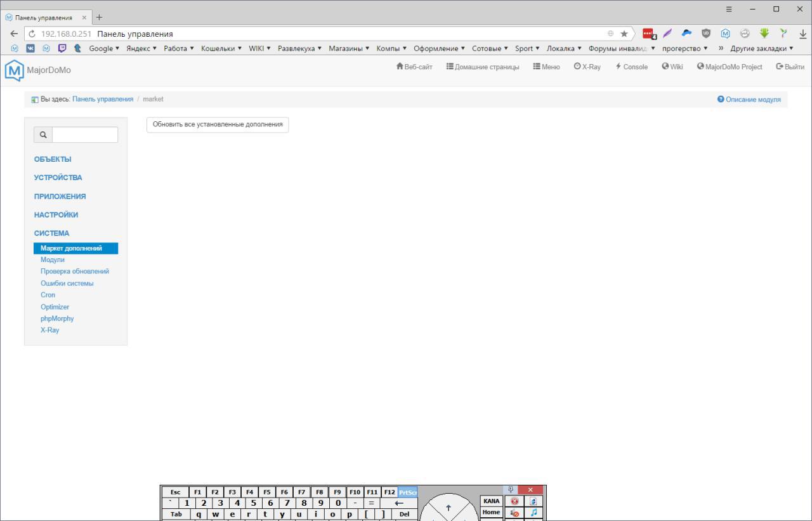This screenshot has height=521, width=812.
Task: Click the green download-arrow extension icon
Action: click(764, 34)
